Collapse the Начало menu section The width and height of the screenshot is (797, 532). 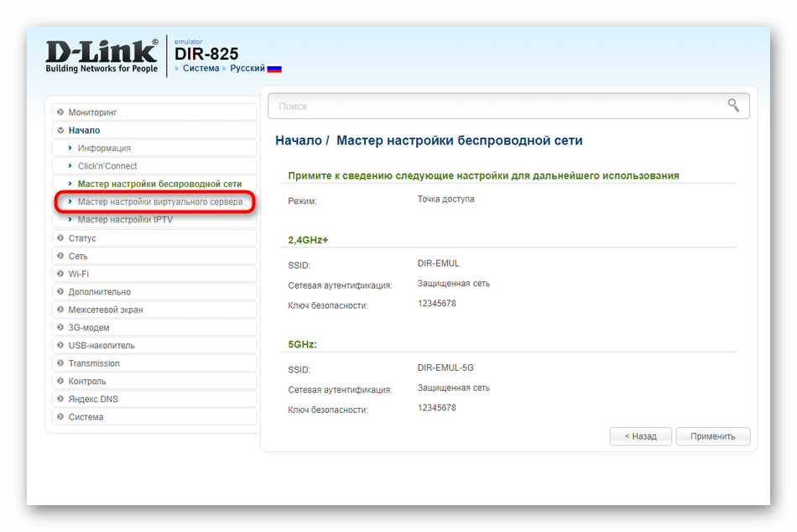84,130
